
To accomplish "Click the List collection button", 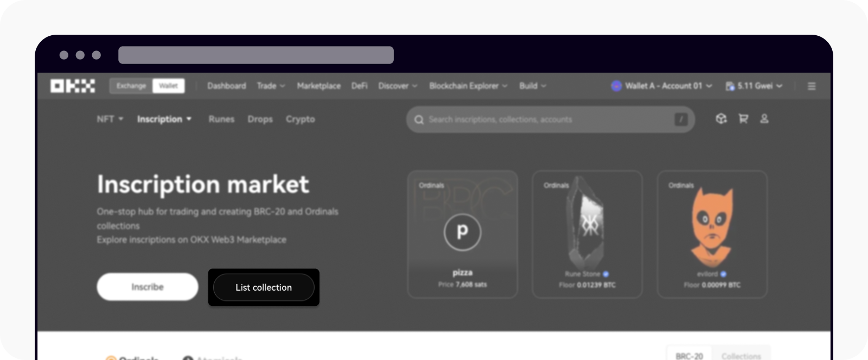I will click(264, 287).
